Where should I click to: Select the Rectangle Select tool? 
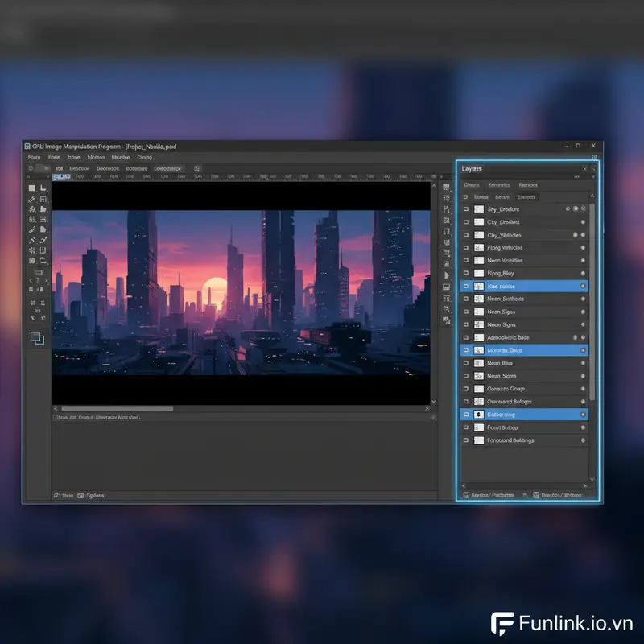click(x=31, y=188)
